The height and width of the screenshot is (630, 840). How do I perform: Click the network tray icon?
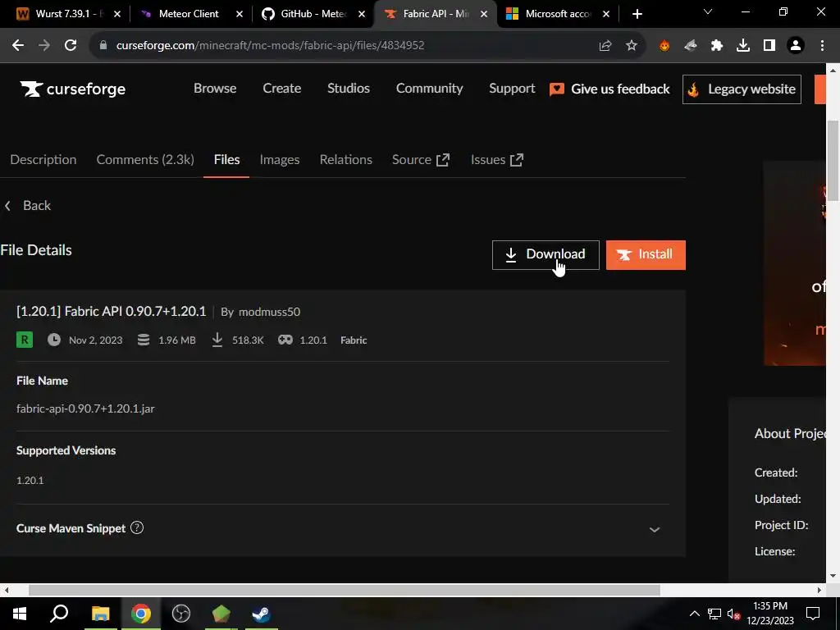point(714,614)
